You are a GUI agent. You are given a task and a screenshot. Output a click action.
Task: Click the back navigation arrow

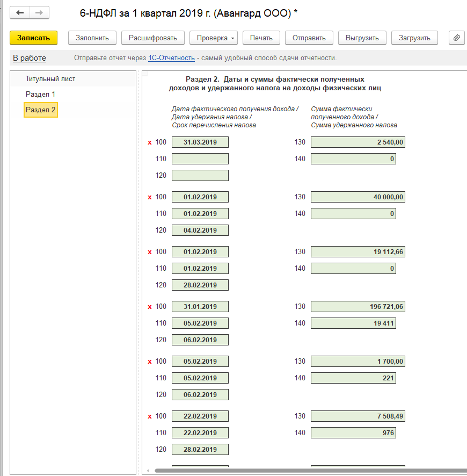pyautogui.click(x=20, y=13)
